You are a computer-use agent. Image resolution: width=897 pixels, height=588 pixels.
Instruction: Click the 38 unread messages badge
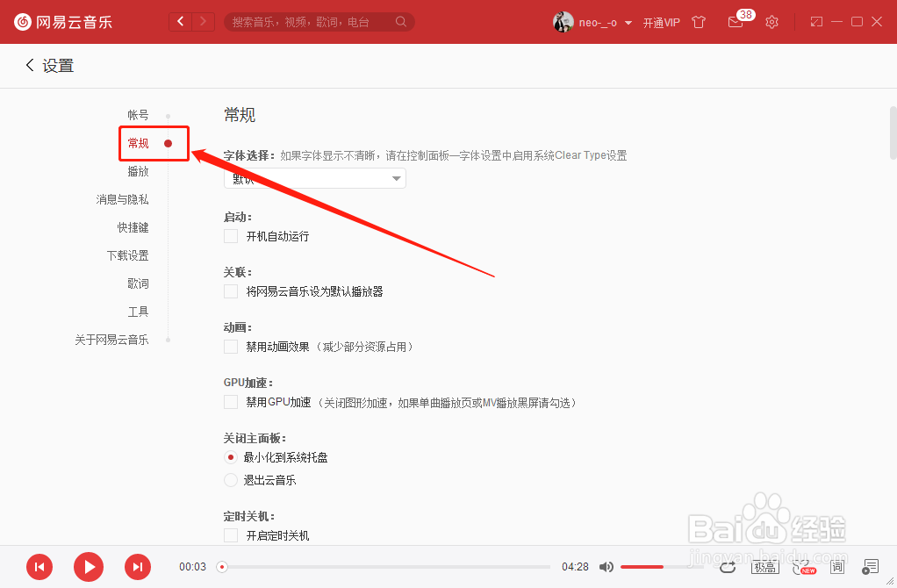click(x=745, y=14)
